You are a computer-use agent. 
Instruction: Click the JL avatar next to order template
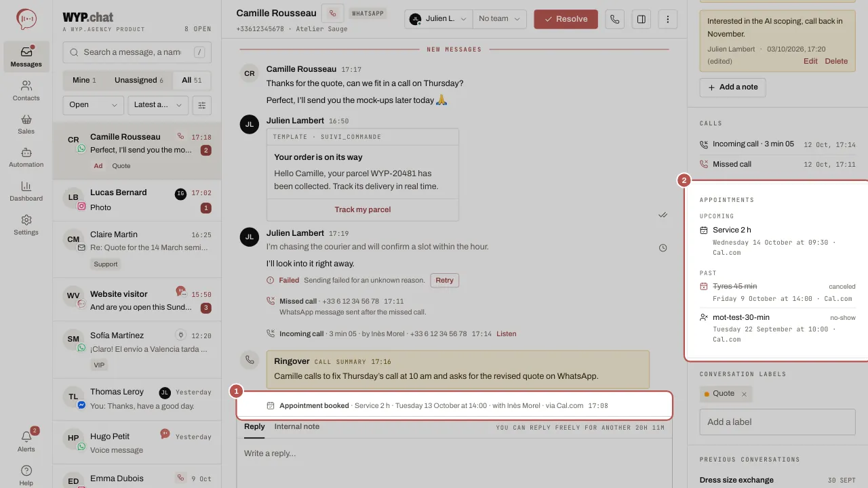250,124
